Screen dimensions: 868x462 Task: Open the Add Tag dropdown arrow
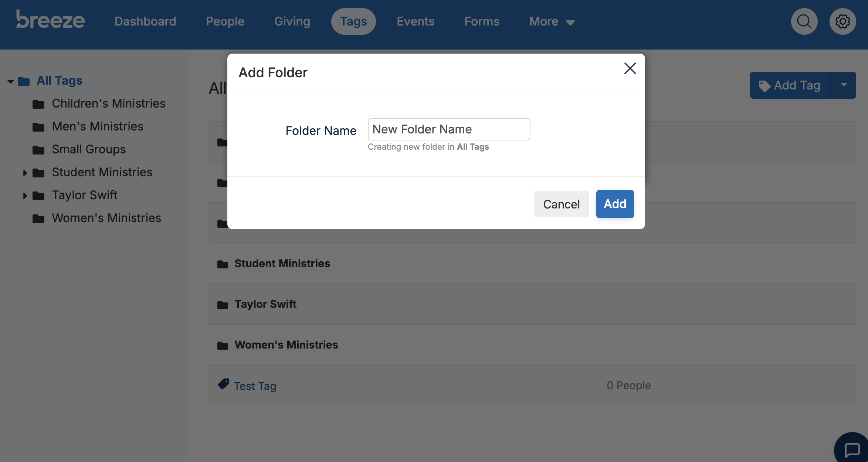point(843,85)
